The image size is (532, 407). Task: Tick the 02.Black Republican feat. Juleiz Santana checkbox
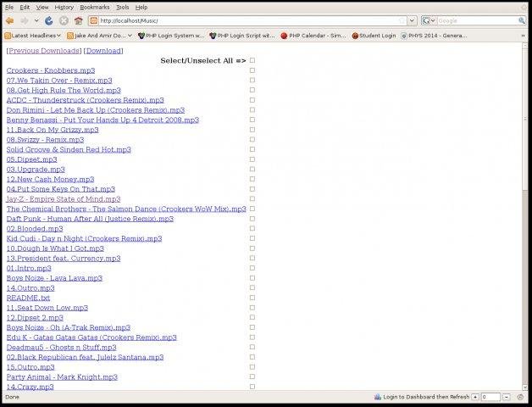[x=252, y=357]
